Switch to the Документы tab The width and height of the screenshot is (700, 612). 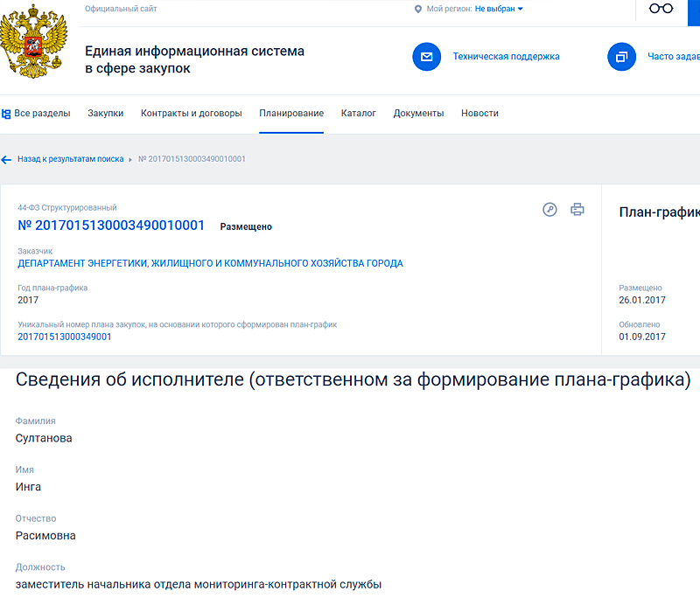coord(418,113)
